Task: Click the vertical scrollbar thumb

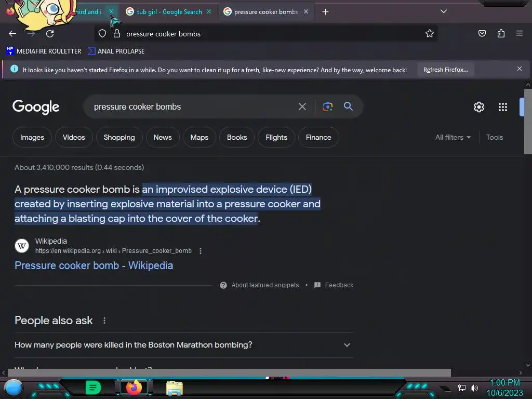Action: [x=528, y=122]
